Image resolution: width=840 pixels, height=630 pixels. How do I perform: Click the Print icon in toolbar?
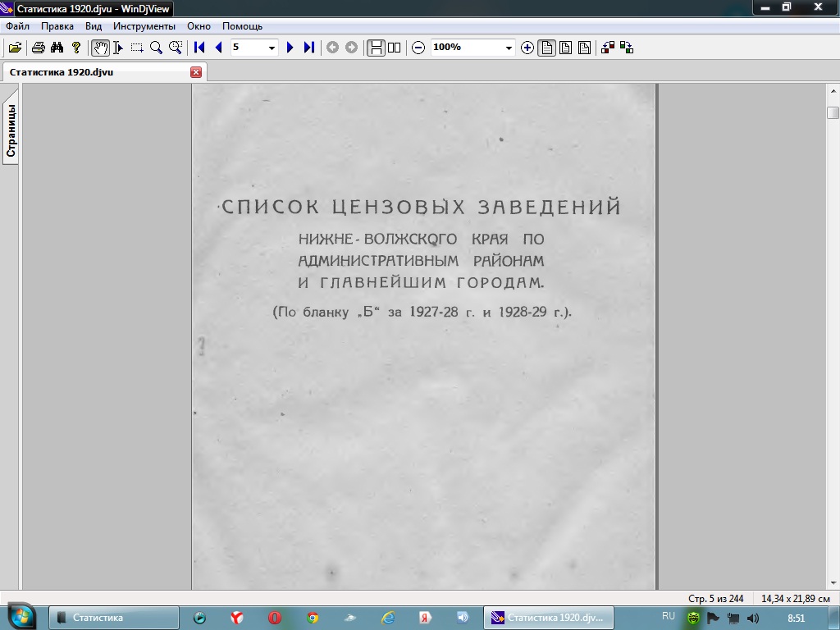click(x=38, y=48)
